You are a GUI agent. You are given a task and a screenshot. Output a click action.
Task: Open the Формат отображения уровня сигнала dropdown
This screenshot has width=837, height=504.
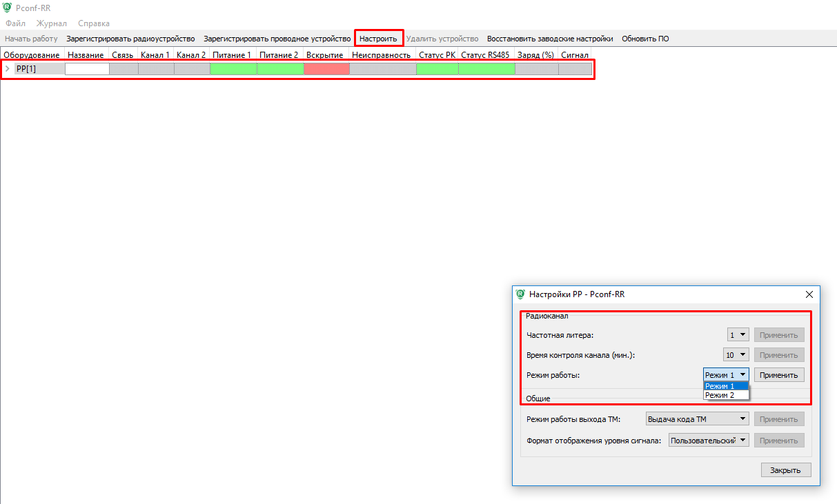click(x=709, y=441)
